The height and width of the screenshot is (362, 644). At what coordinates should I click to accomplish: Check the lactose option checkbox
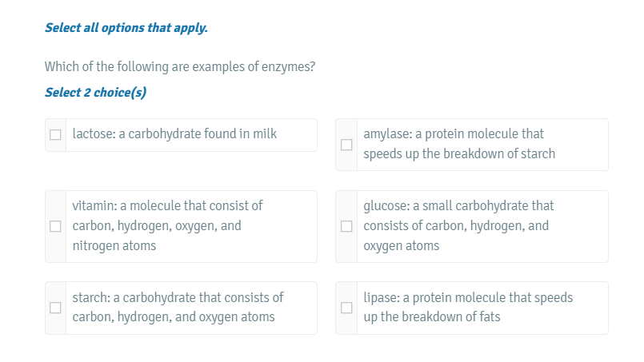point(55,135)
